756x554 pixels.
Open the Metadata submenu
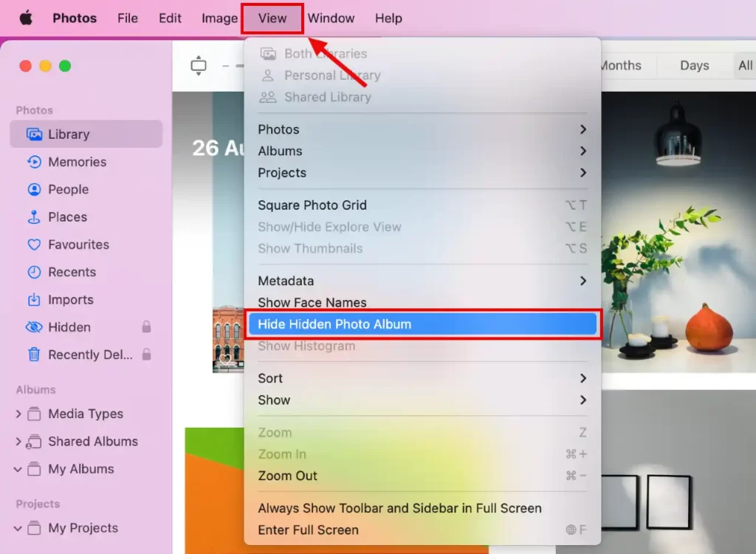click(x=422, y=281)
